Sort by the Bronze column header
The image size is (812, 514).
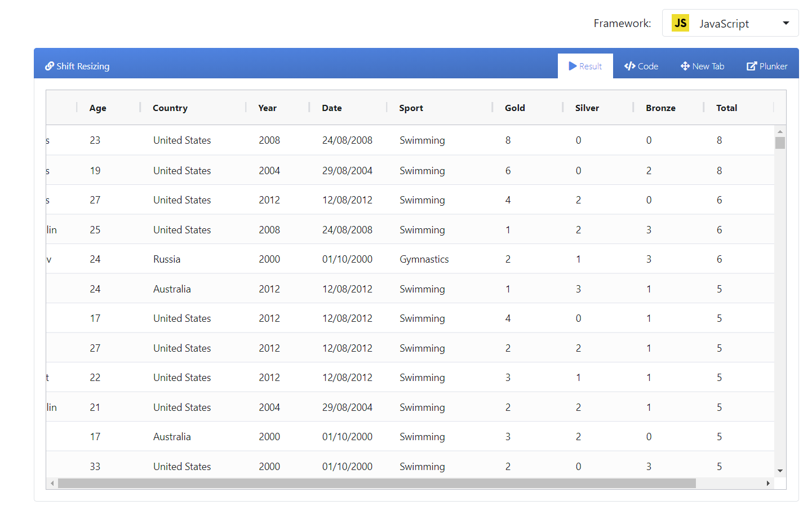pyautogui.click(x=661, y=108)
